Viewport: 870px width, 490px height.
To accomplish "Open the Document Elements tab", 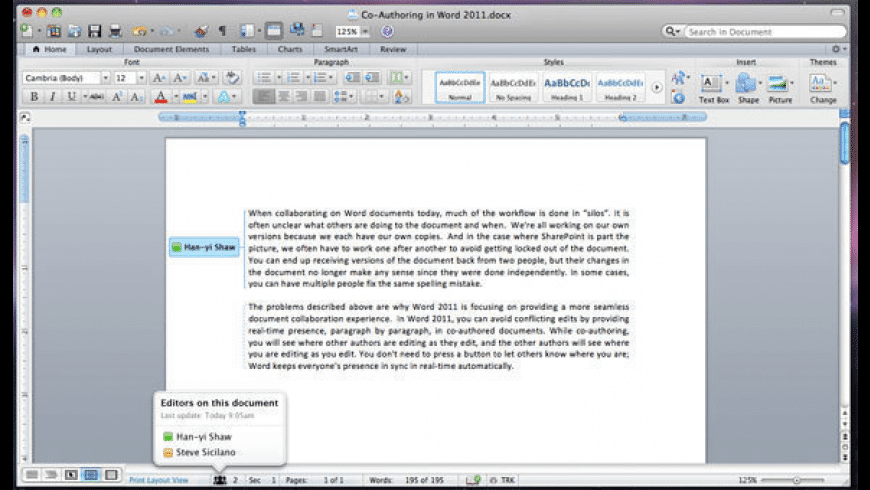I will (171, 49).
